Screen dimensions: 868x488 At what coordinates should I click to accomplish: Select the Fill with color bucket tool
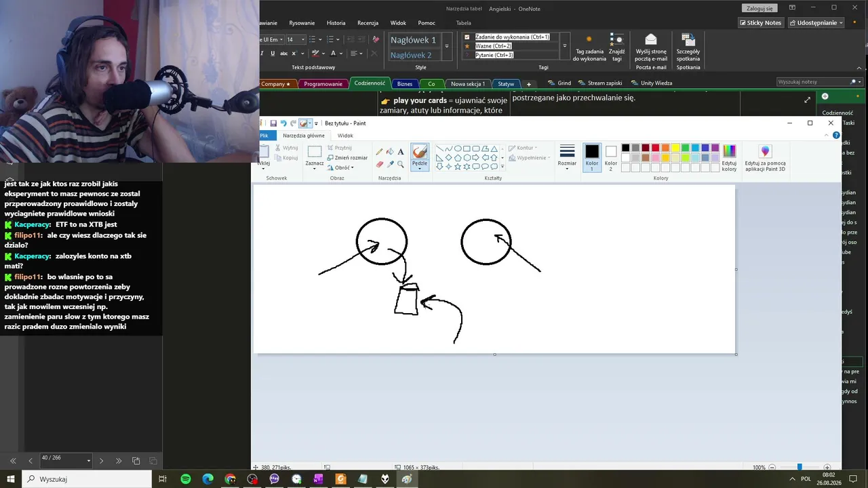coord(390,152)
